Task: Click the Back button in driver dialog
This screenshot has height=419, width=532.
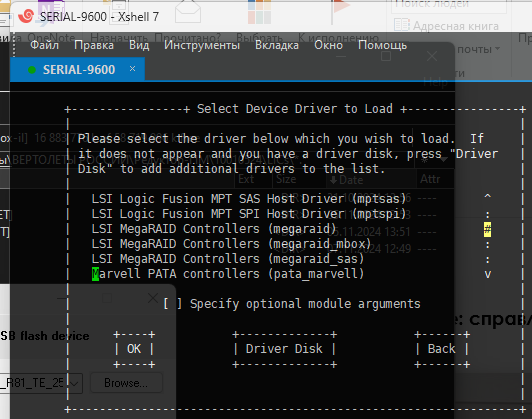Action: tap(442, 349)
